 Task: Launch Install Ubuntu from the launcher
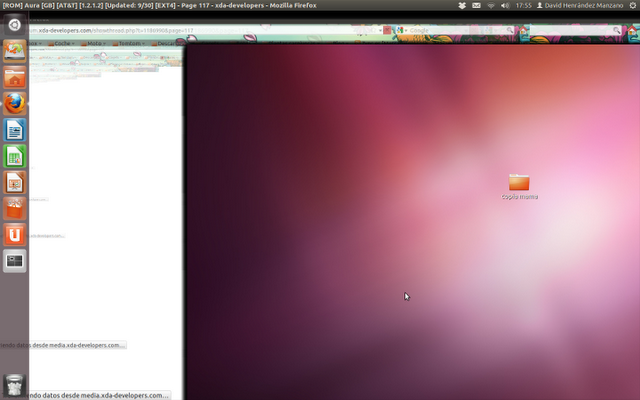[15, 51]
